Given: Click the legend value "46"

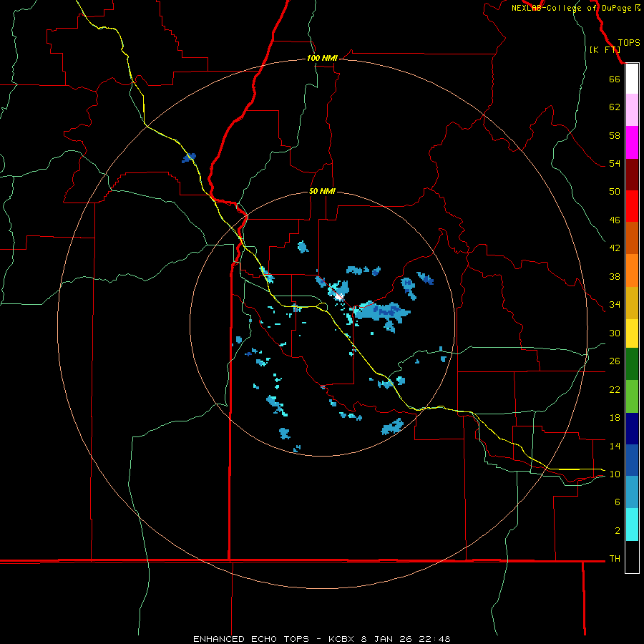Looking at the screenshot, I should [x=615, y=220].
